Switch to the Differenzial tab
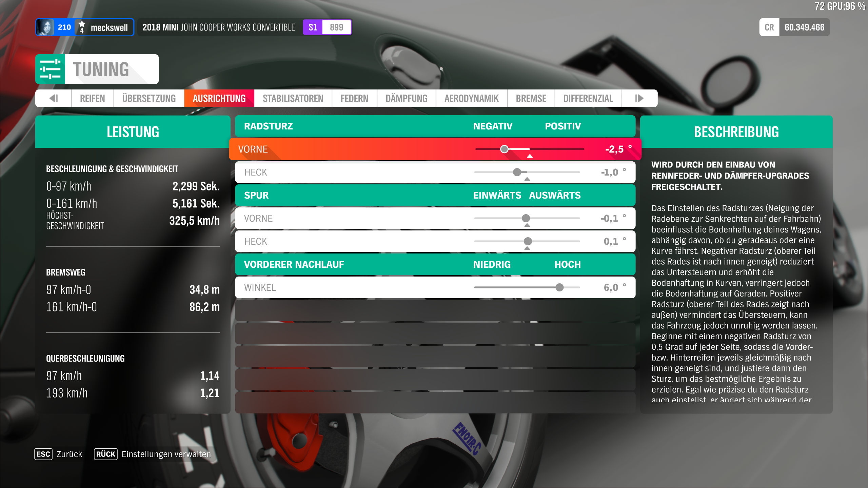868x488 pixels. [588, 98]
